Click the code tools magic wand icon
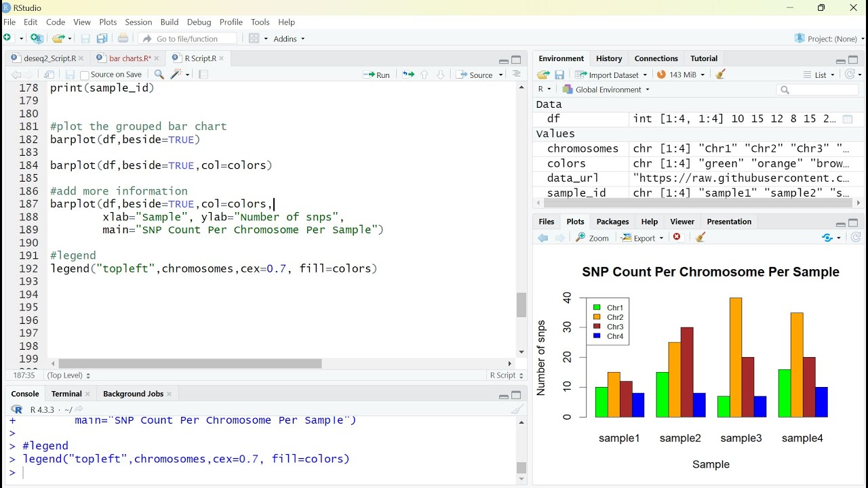This screenshot has height=488, width=868. (177, 75)
